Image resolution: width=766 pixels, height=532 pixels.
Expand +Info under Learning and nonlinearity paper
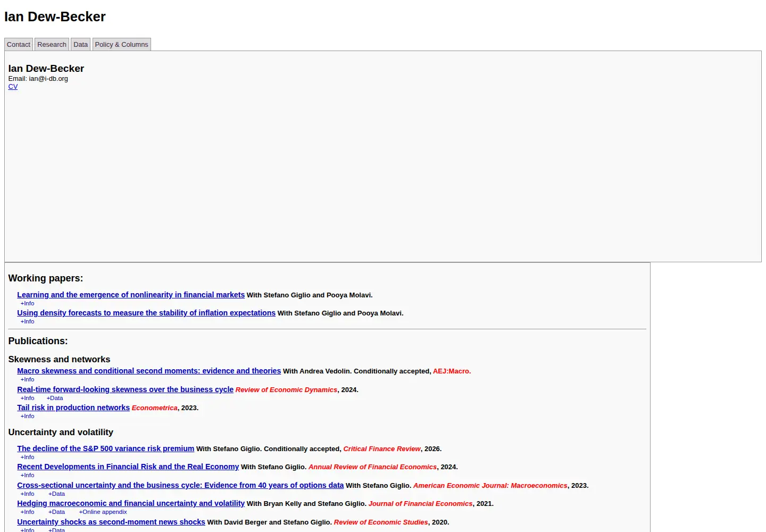click(x=27, y=303)
